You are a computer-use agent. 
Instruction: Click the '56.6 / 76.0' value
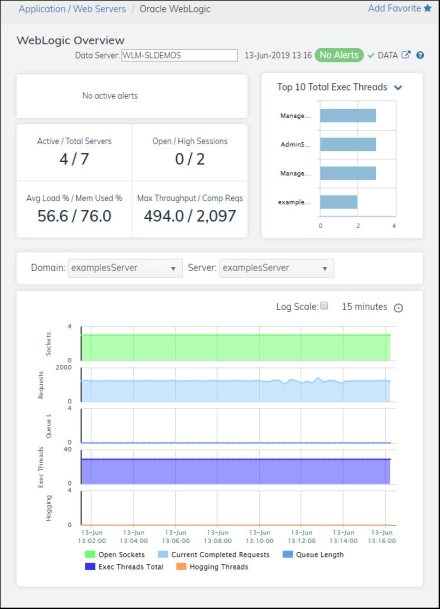(x=74, y=216)
